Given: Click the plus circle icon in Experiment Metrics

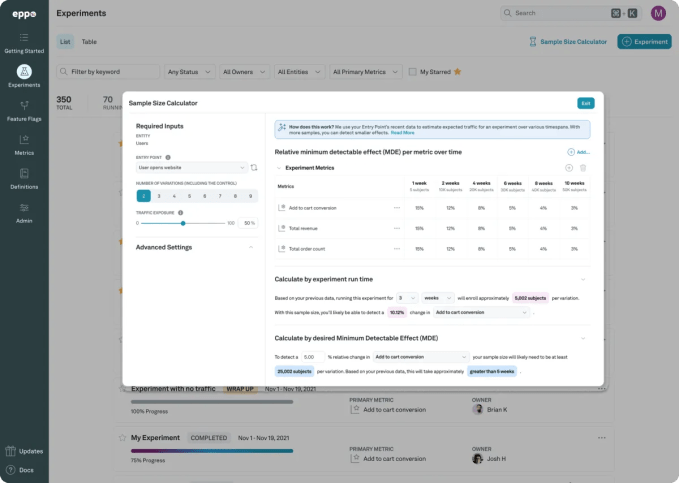Looking at the screenshot, I should [x=569, y=168].
